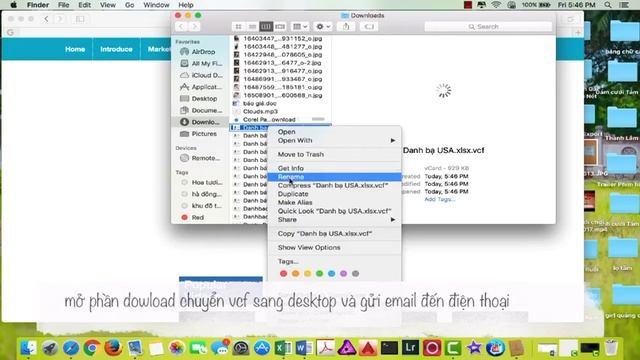
Task: Choose Duplicate in the context menu
Action: pos(334,194)
